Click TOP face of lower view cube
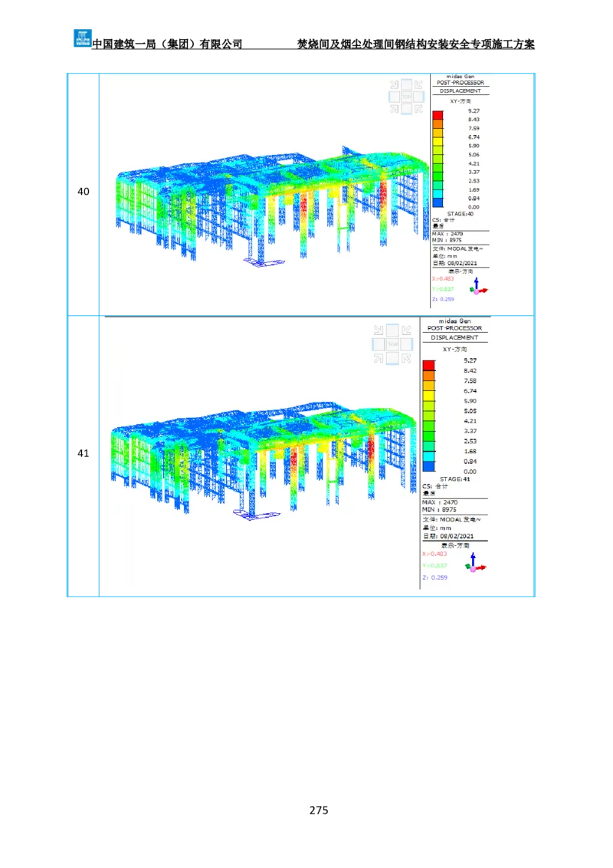The height and width of the screenshot is (868, 613). pos(392,344)
